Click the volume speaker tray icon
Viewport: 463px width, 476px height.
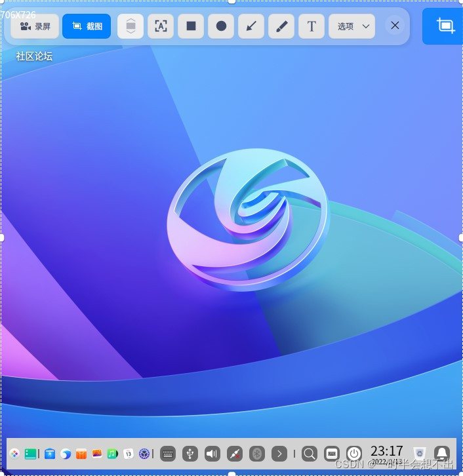pyautogui.click(x=212, y=454)
